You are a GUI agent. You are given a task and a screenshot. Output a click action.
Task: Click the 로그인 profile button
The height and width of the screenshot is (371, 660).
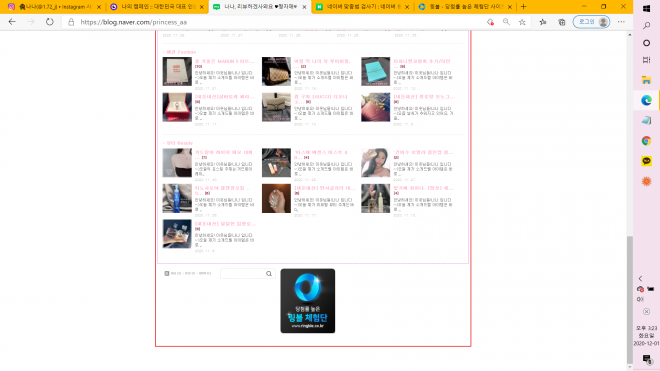[x=591, y=22]
